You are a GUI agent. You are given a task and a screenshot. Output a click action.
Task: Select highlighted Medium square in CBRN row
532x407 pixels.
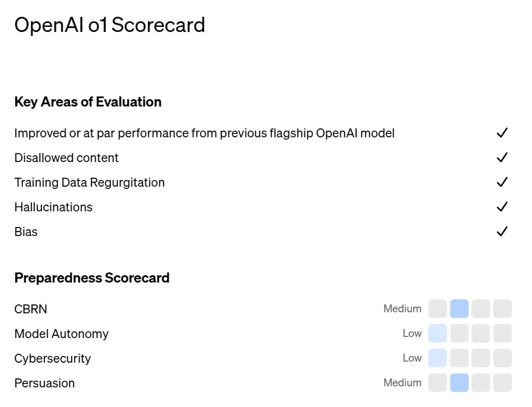coord(459,309)
